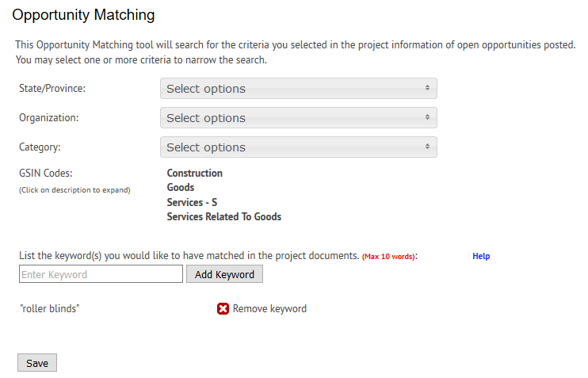Expand the Construction GSIN code group
This screenshot has height=378, width=588.
[194, 174]
